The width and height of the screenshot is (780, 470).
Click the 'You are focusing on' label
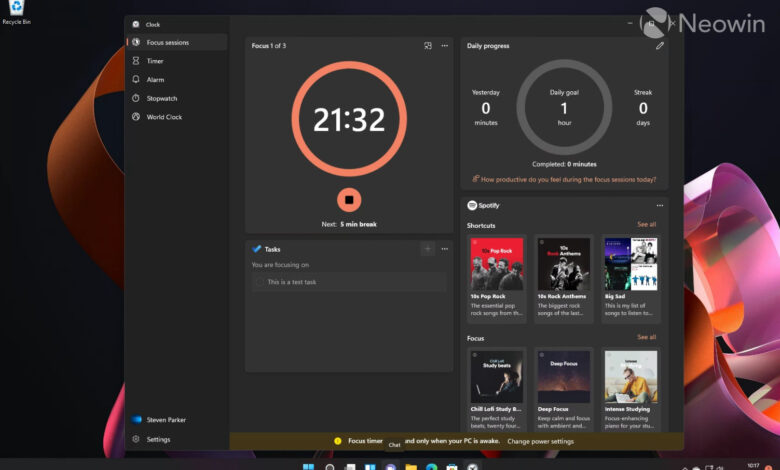tap(280, 265)
